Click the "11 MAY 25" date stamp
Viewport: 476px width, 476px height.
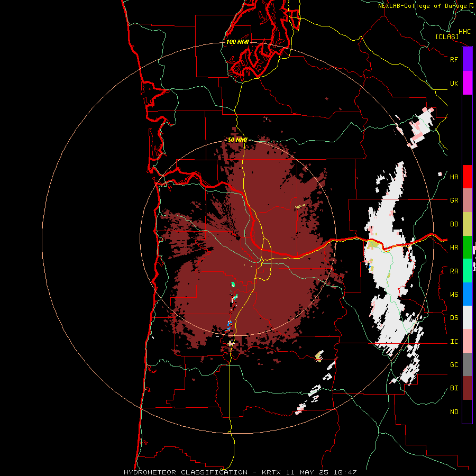(307, 472)
